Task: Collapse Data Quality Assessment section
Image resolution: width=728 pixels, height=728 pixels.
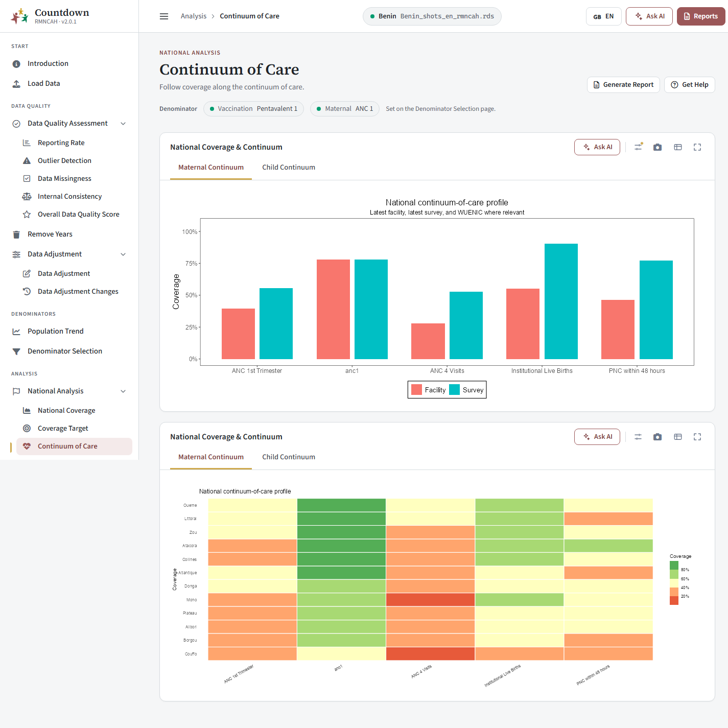Action: pyautogui.click(x=123, y=124)
